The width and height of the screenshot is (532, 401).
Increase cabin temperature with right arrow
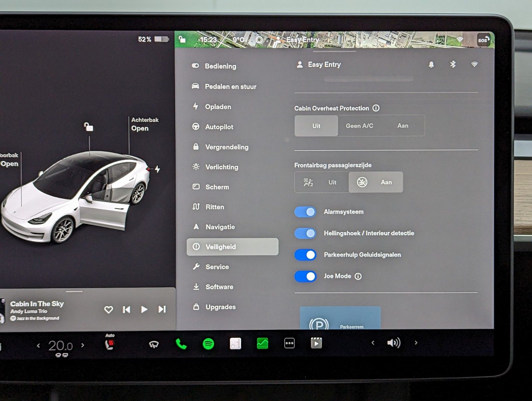coord(82,345)
